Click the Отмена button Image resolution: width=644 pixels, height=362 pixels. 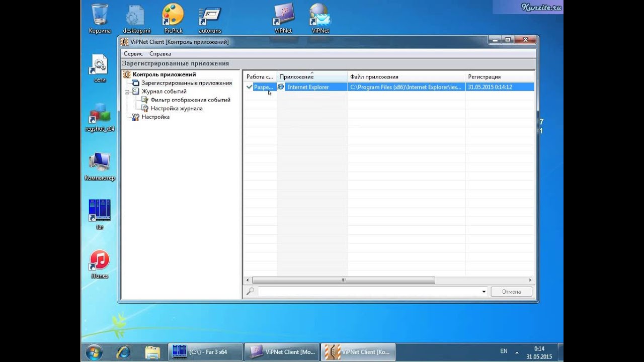(x=511, y=292)
